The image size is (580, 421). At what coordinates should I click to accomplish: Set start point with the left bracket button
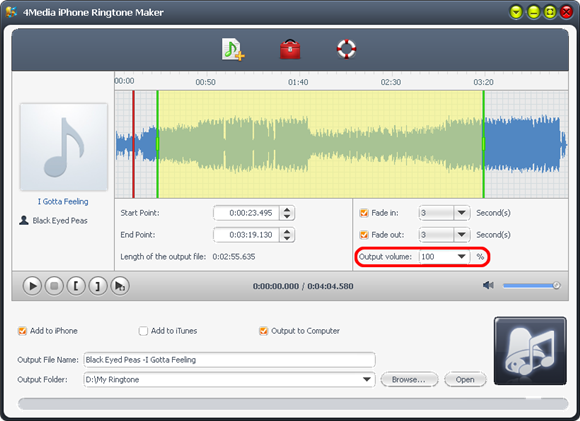point(76,286)
